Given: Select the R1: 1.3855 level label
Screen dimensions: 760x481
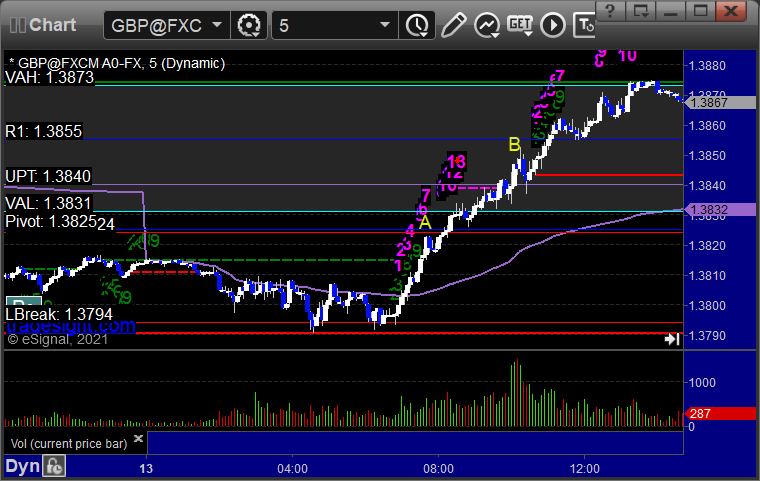Looking at the screenshot, I should click(44, 131).
